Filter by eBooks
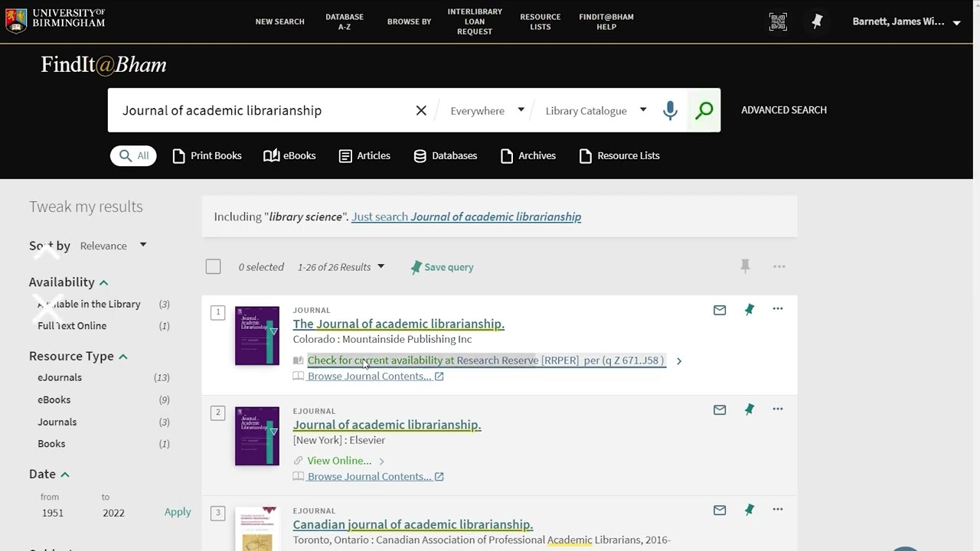This screenshot has width=980, height=551. (x=289, y=155)
